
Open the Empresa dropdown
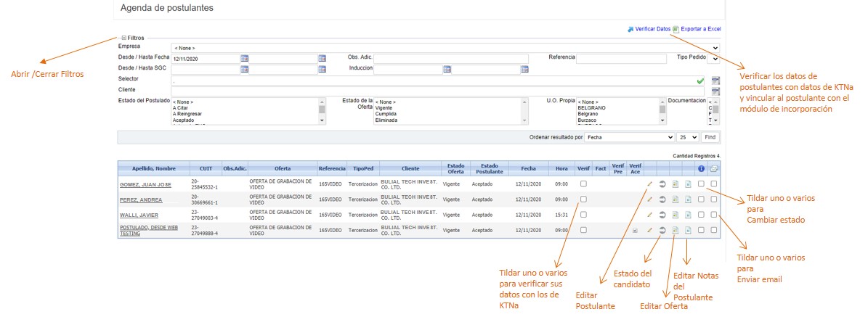pyautogui.click(x=445, y=48)
